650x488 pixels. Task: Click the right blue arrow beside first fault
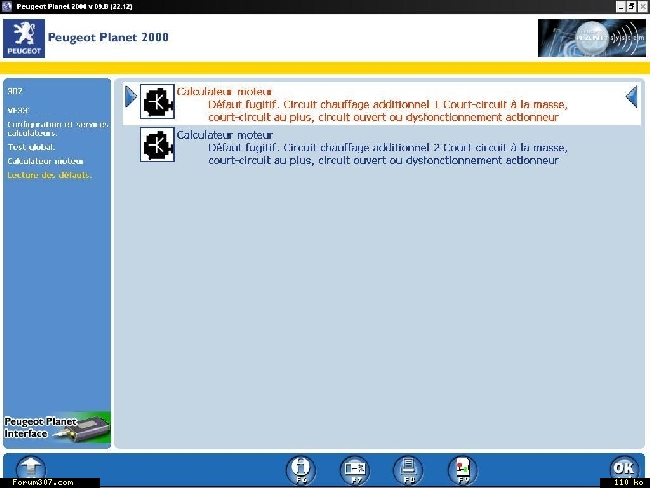pyautogui.click(x=631, y=96)
